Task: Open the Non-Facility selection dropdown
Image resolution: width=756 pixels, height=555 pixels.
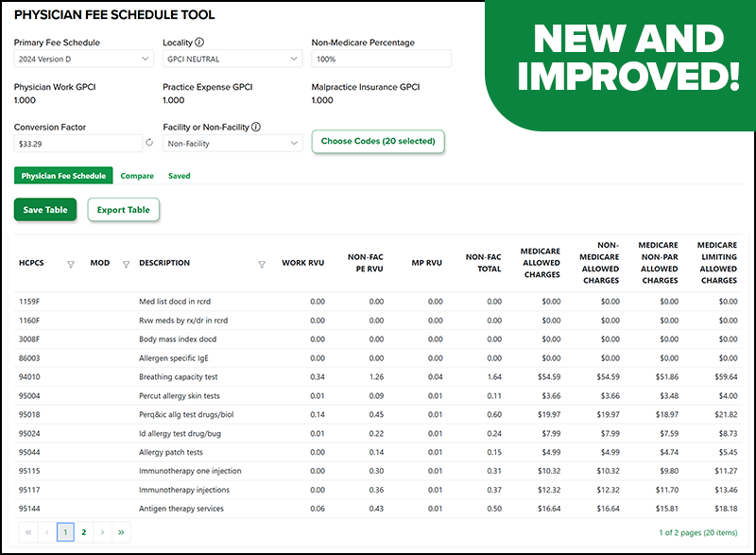Action: point(232,143)
